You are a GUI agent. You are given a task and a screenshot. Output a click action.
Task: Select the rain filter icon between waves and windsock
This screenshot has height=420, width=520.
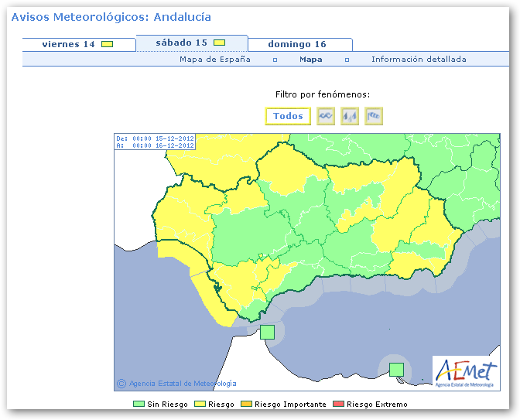click(350, 116)
